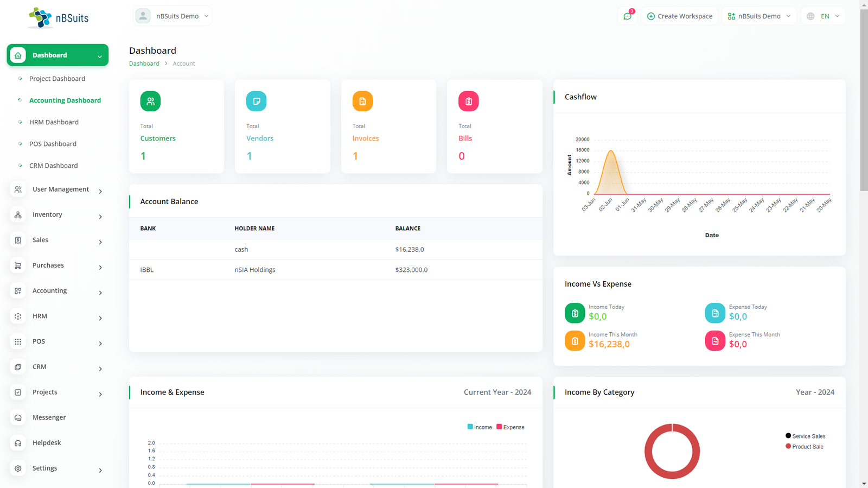868x488 pixels.
Task: Click the $323,000,0 balance cell
Action: click(411, 270)
